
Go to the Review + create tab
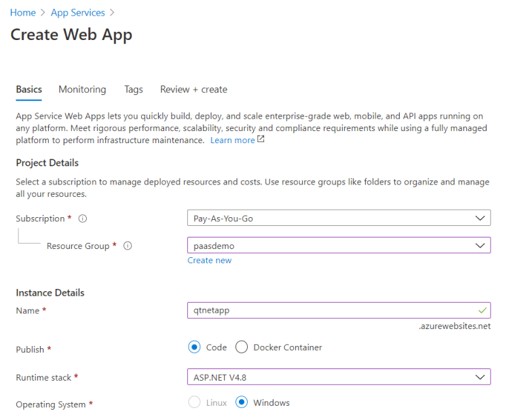point(193,90)
